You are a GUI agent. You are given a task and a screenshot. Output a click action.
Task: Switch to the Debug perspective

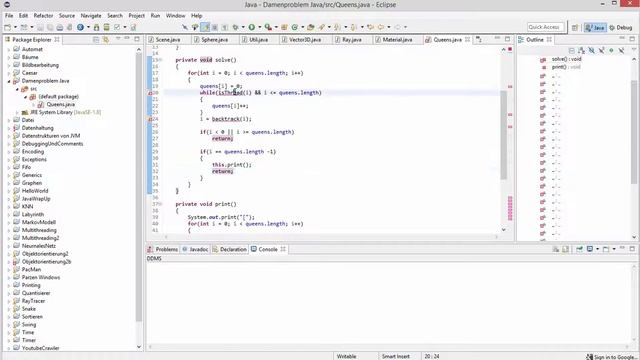(x=620, y=27)
